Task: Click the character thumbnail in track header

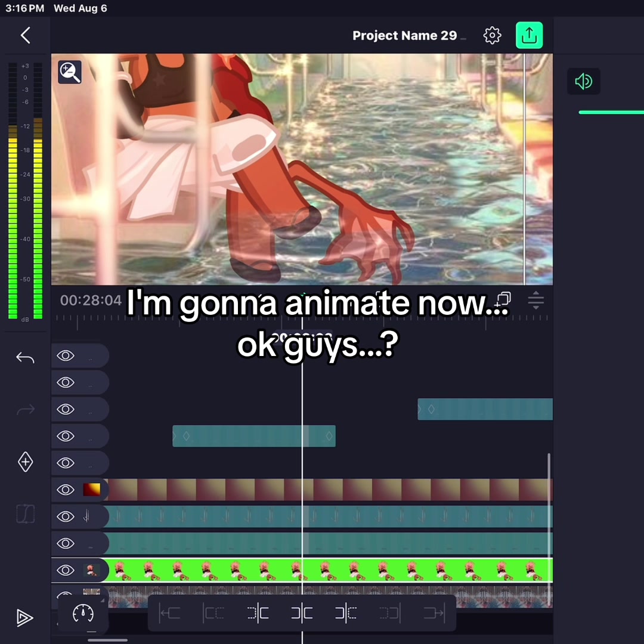Action: tap(92, 570)
